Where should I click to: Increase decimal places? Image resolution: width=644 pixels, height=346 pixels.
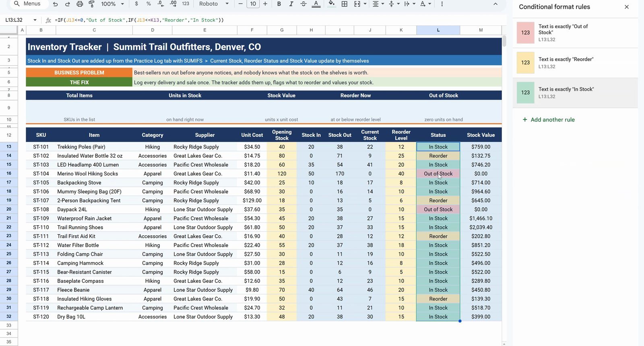click(x=173, y=4)
